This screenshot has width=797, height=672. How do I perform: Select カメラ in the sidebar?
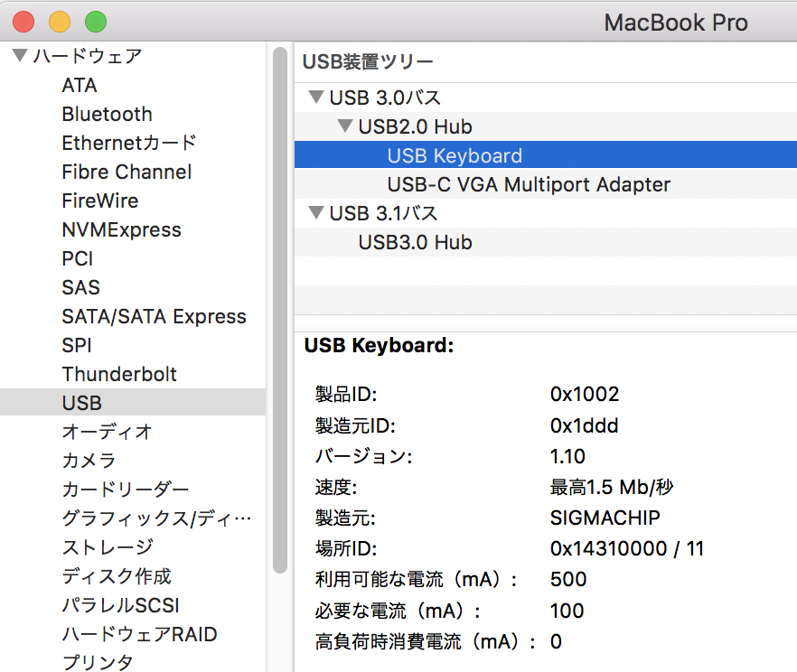89,461
